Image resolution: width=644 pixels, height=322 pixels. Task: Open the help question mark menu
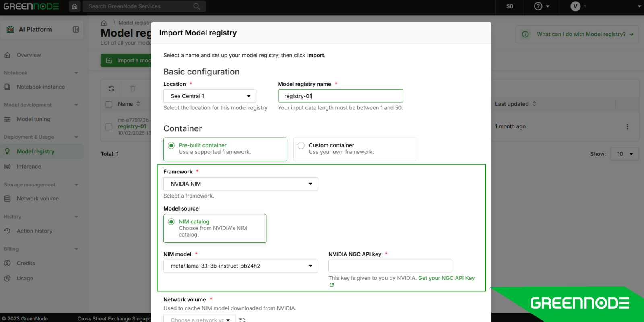[x=541, y=6]
